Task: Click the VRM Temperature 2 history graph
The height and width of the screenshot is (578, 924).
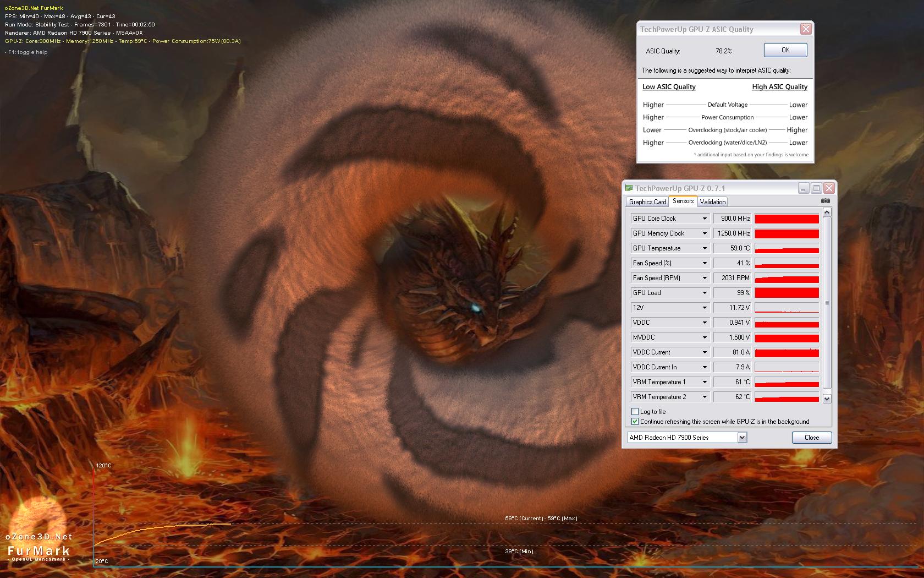Action: click(x=787, y=397)
